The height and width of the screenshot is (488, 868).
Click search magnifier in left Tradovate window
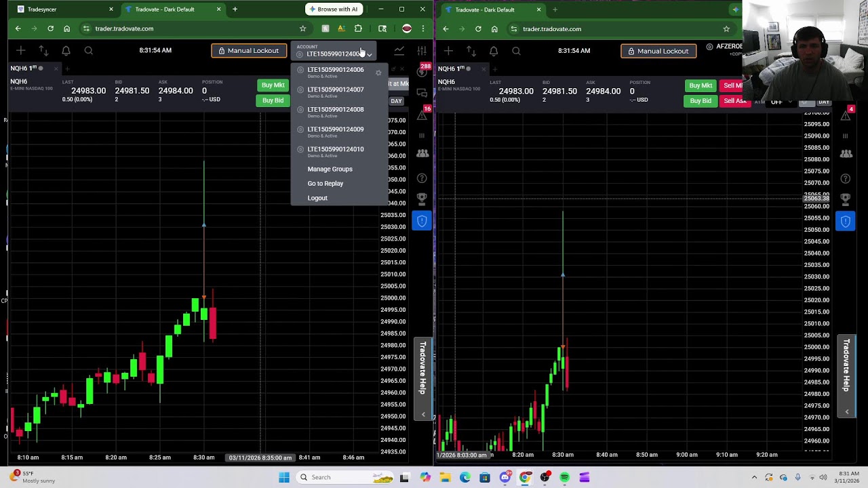click(89, 51)
